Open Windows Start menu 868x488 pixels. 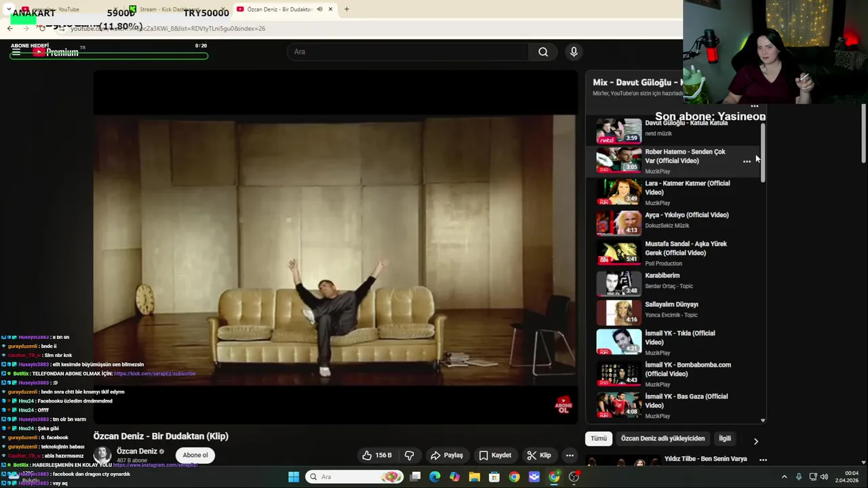[294, 477]
